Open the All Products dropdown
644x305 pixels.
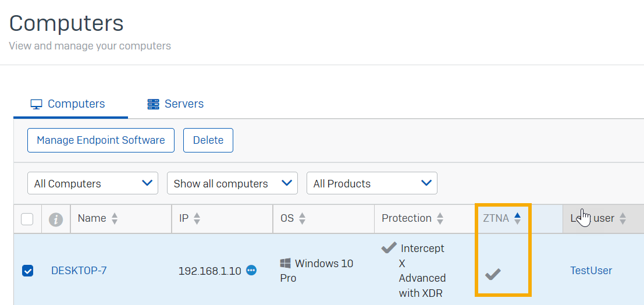[x=372, y=183]
